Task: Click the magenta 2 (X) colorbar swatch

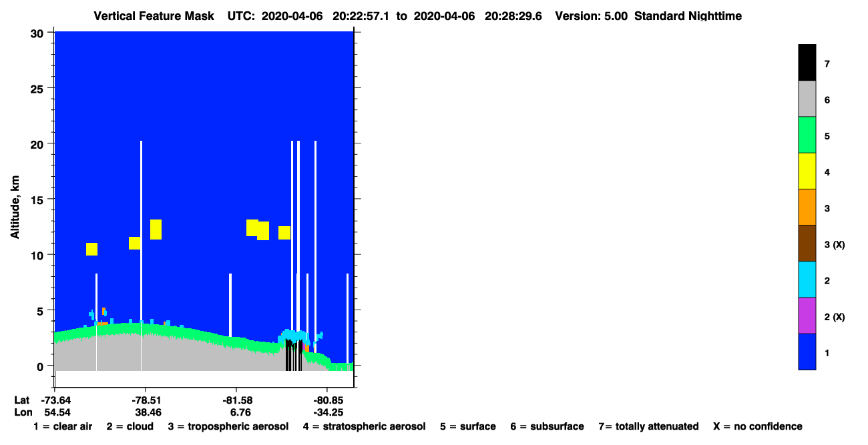Action: click(807, 315)
